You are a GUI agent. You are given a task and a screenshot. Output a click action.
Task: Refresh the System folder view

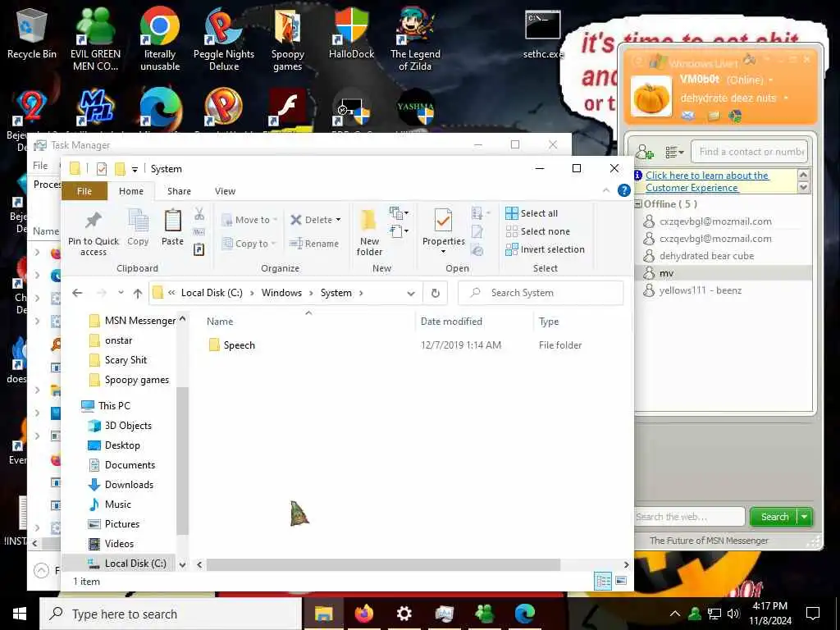pyautogui.click(x=435, y=293)
